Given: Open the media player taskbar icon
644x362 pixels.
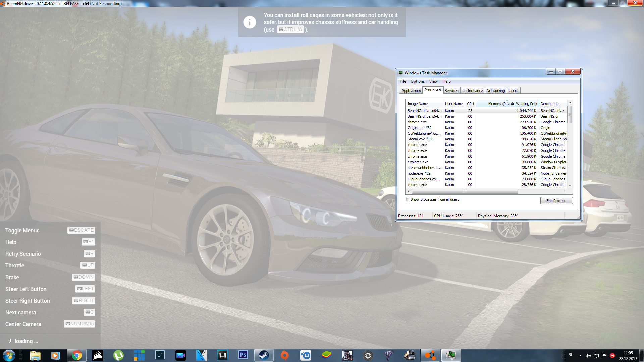Looking at the screenshot, I should 56,355.
